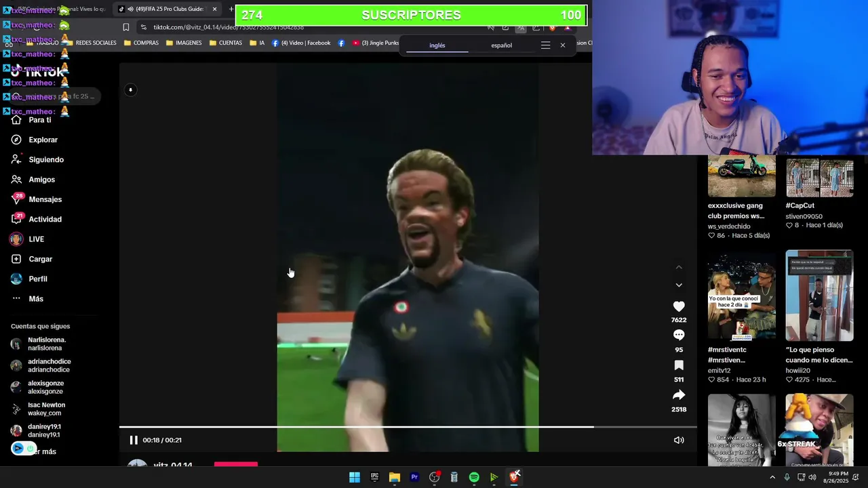868x488 pixels.
Task: Open the taskbar notification bell
Action: (856, 477)
